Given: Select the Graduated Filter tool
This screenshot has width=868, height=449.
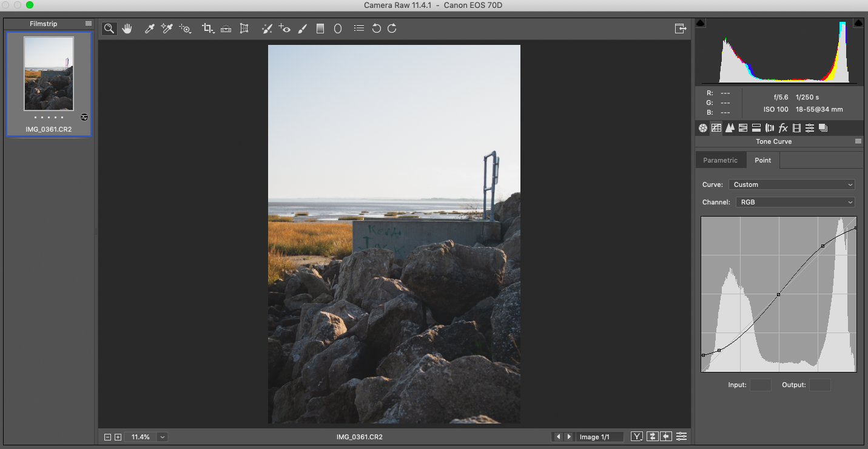Looking at the screenshot, I should click(x=320, y=29).
